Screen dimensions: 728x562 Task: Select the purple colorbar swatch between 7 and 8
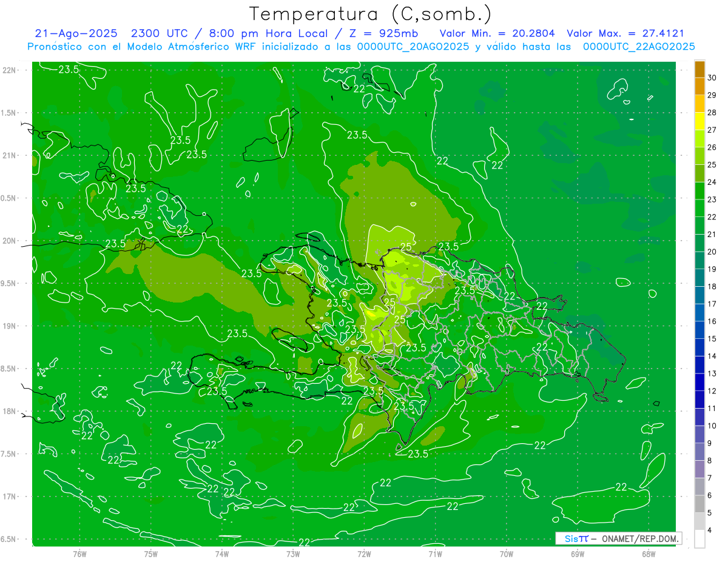pos(699,469)
